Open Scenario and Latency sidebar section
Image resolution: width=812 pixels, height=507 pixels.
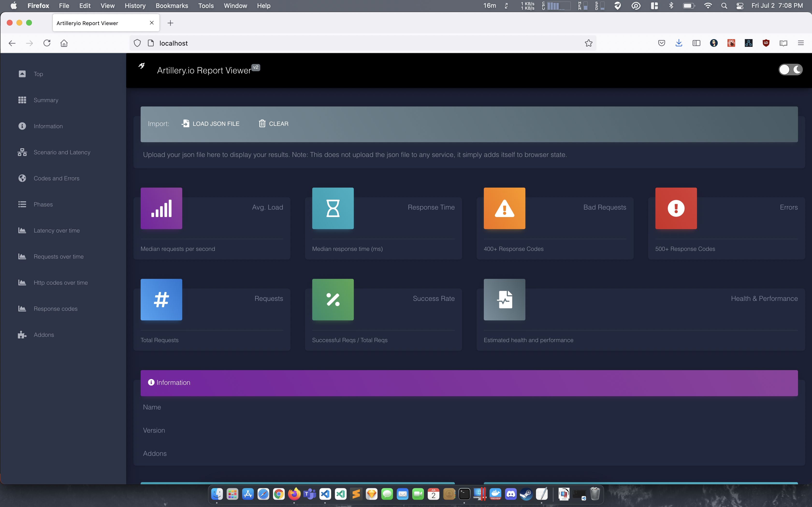[x=62, y=152]
